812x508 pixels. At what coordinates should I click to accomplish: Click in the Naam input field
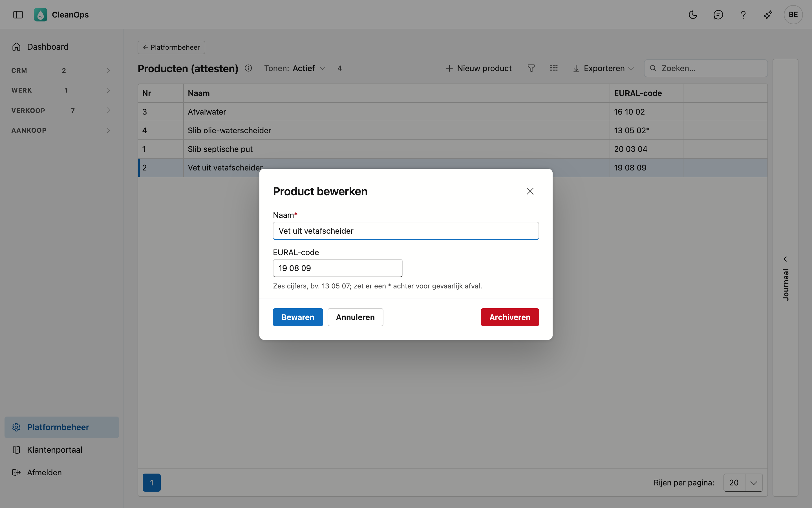406,231
